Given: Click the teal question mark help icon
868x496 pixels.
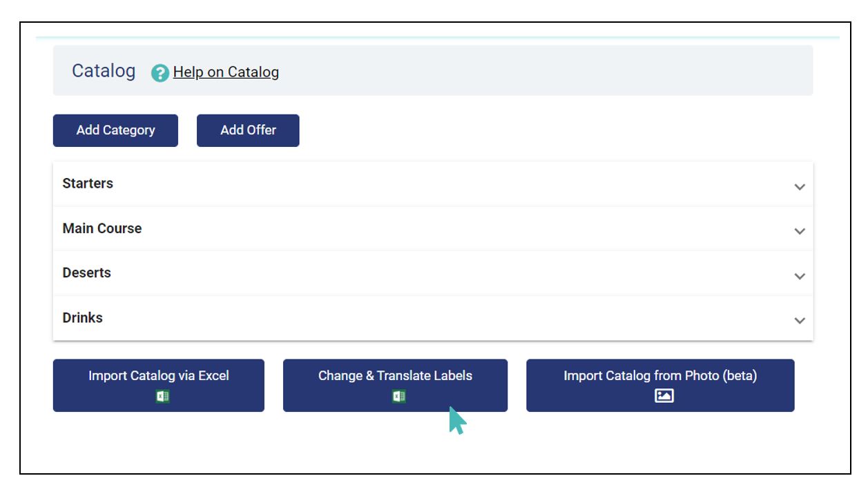Looking at the screenshot, I should pyautogui.click(x=160, y=72).
